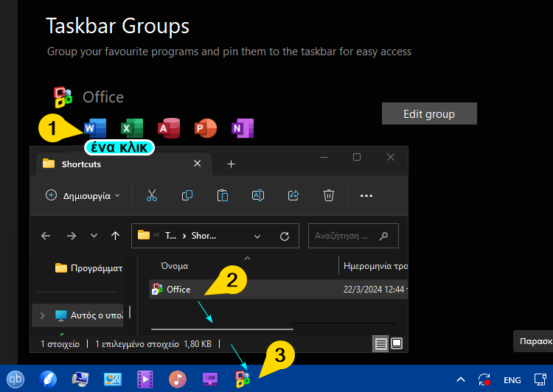Click the 1 στοιχείο status bar text
This screenshot has width=553, height=392.
[60, 343]
